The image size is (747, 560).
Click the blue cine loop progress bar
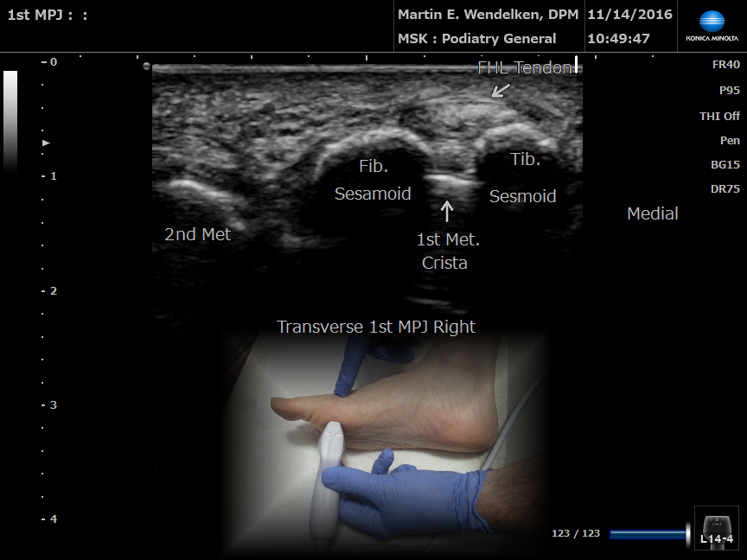(x=647, y=534)
